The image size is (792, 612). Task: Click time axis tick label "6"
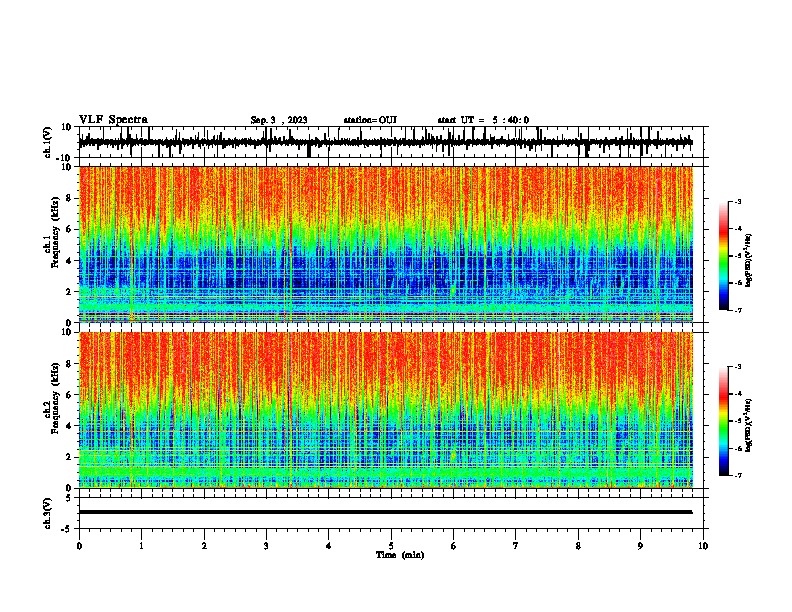[x=454, y=546]
